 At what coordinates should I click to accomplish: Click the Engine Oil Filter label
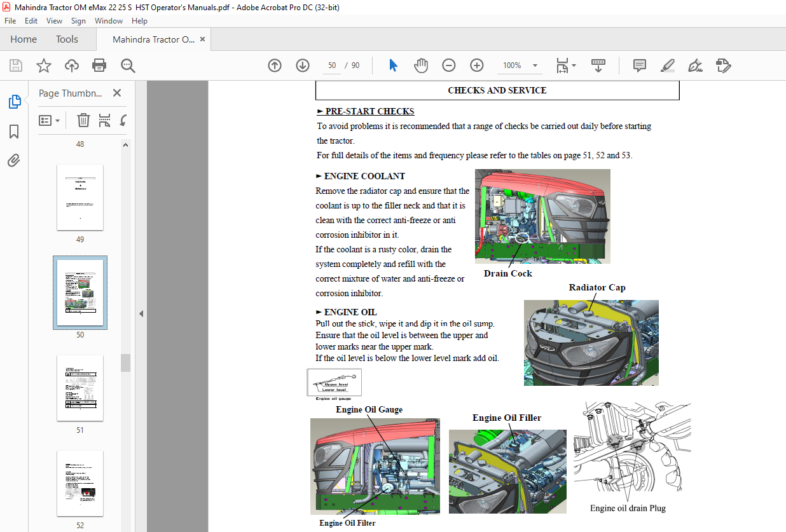[x=347, y=523]
